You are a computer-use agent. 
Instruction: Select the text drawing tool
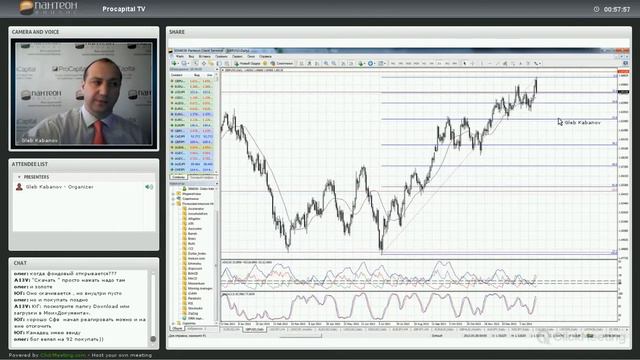click(521, 63)
